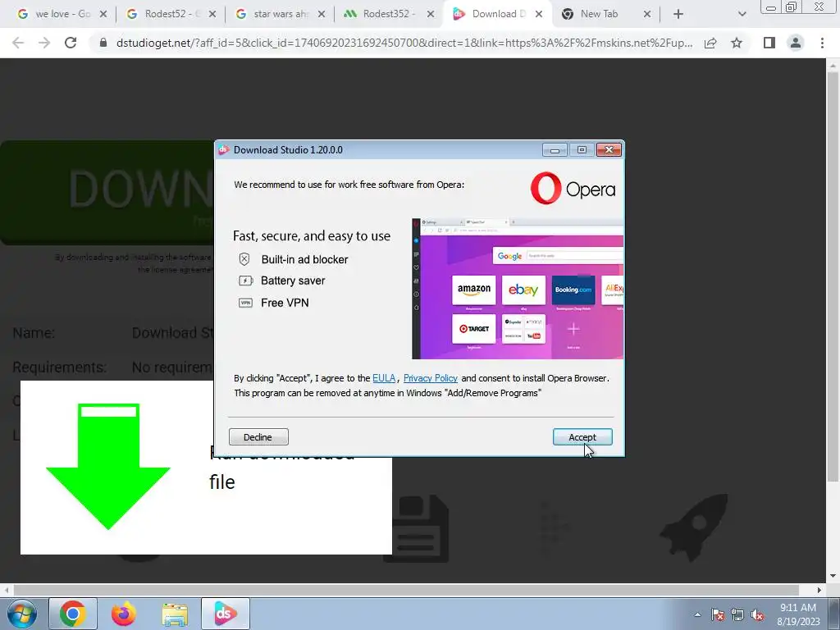Open the Chrome profile menu

[x=796, y=43]
